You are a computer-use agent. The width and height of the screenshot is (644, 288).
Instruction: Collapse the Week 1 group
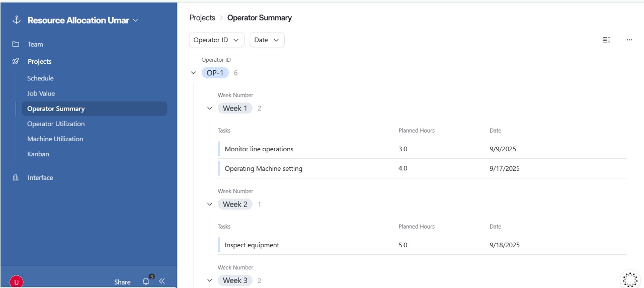point(210,109)
